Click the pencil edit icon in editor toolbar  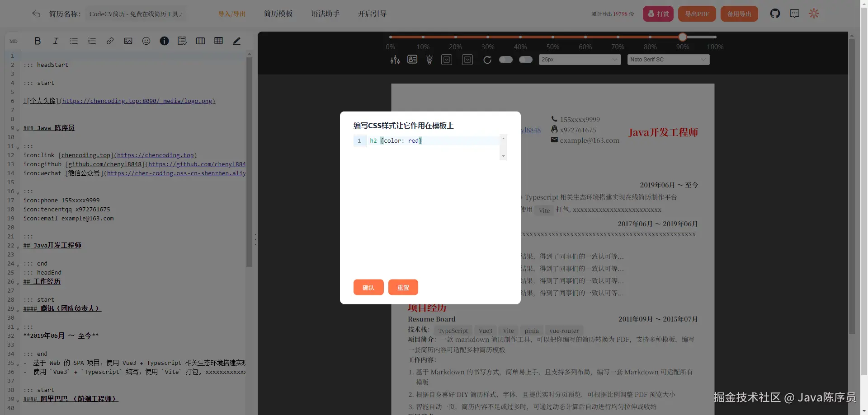tap(236, 41)
